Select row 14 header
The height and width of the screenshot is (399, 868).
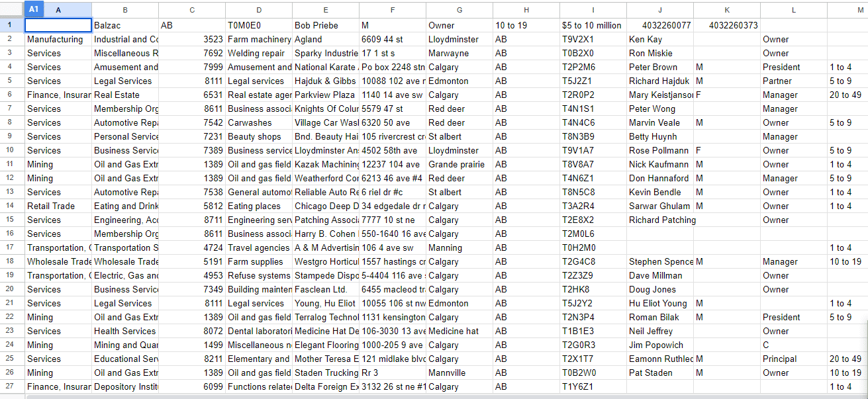click(12, 206)
